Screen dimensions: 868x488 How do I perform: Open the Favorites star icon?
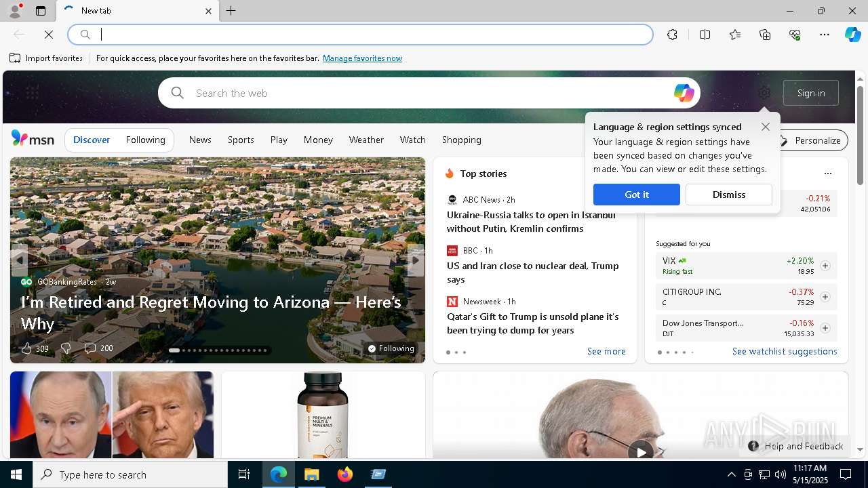coord(735,35)
